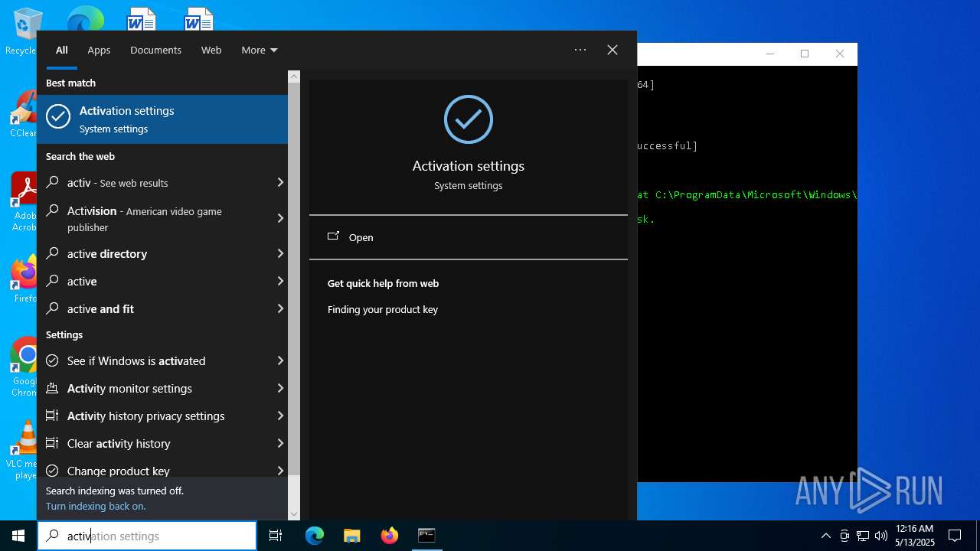Expand 'activ - See web results' arrow

280,182
